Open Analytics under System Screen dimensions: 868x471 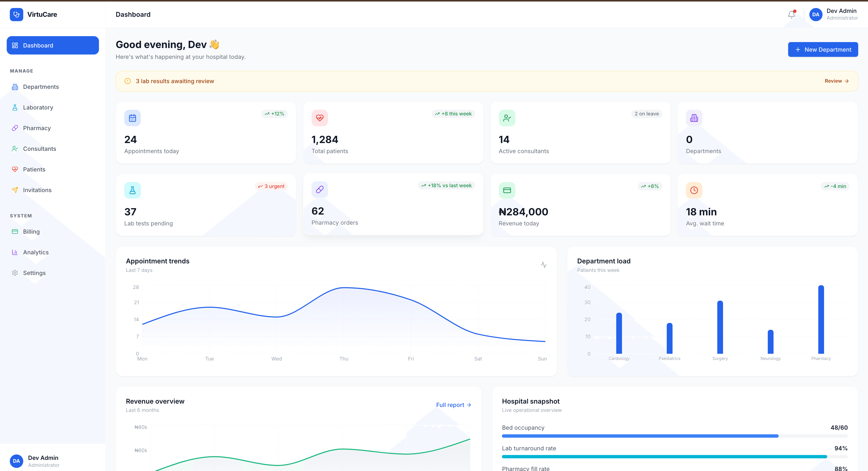53,252
